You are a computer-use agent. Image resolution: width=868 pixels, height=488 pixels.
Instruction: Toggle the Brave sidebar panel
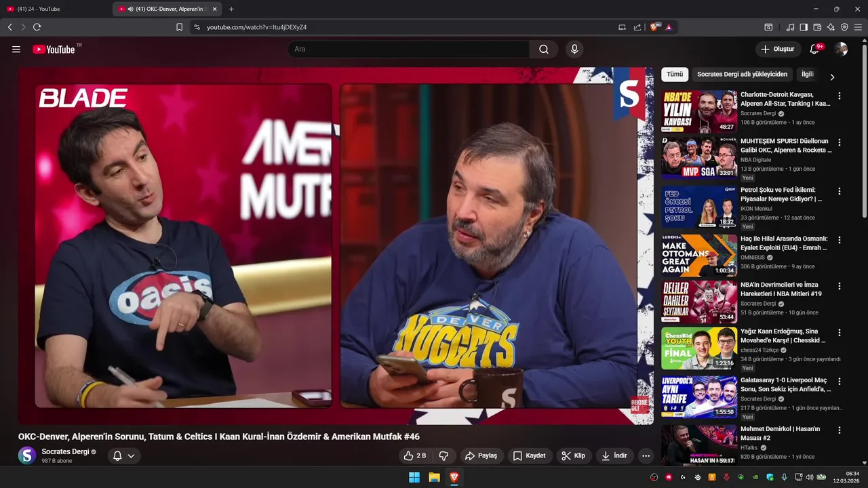click(804, 27)
